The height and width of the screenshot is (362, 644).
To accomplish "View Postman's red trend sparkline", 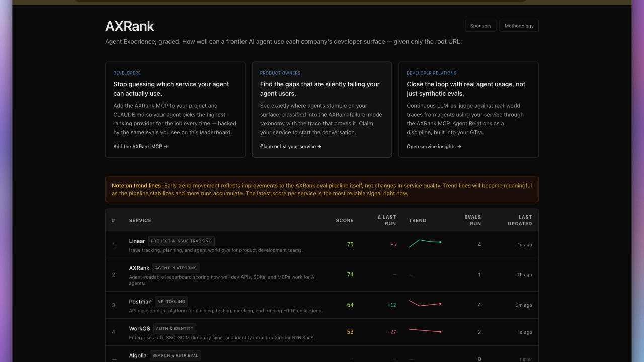I will pyautogui.click(x=425, y=303).
